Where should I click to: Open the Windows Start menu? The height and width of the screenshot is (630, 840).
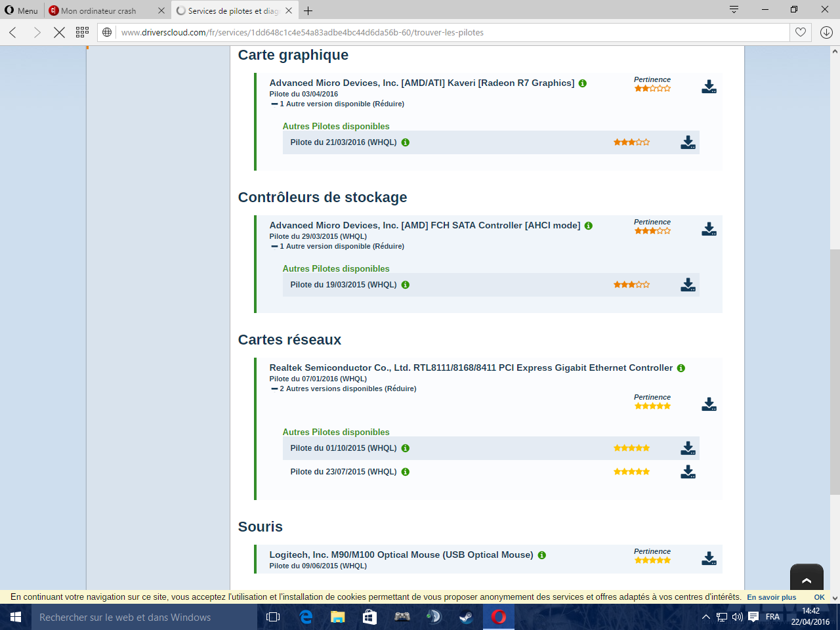(16, 617)
